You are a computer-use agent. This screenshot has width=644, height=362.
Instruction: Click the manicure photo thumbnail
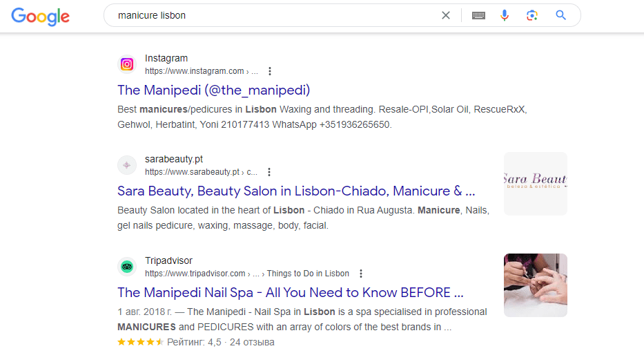[536, 285]
